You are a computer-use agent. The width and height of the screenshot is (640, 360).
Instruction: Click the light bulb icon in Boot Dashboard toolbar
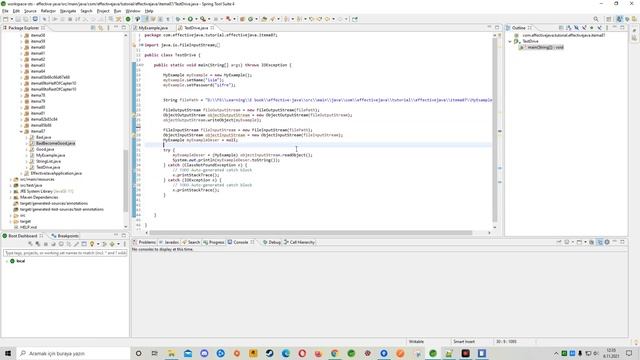tap(92, 244)
